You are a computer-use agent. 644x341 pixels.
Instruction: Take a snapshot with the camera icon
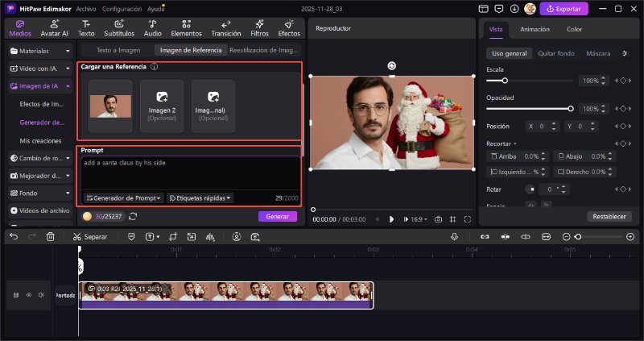[x=438, y=219]
